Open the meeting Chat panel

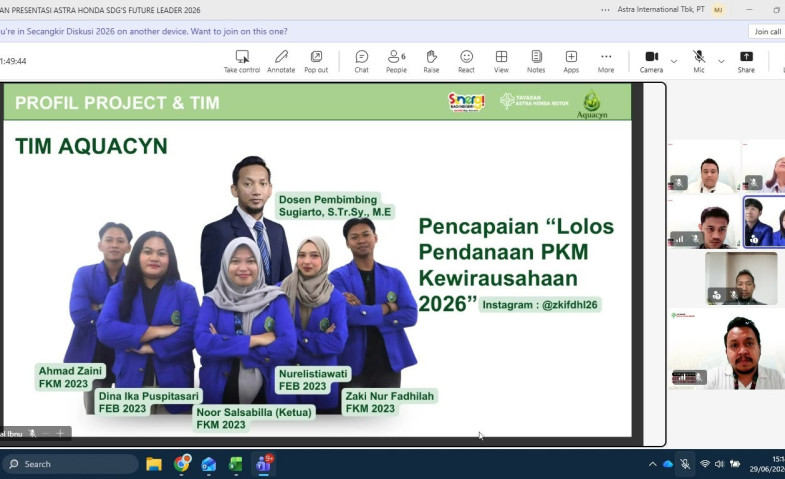361,62
